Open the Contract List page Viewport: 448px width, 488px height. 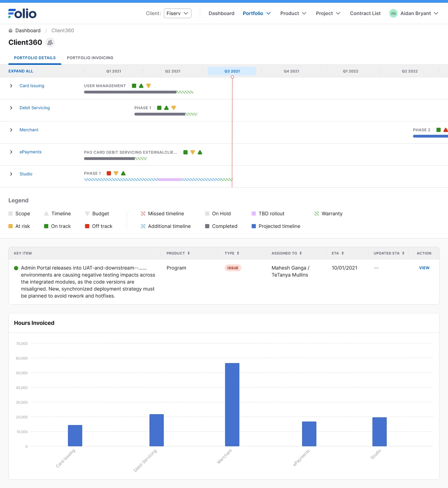click(x=365, y=13)
